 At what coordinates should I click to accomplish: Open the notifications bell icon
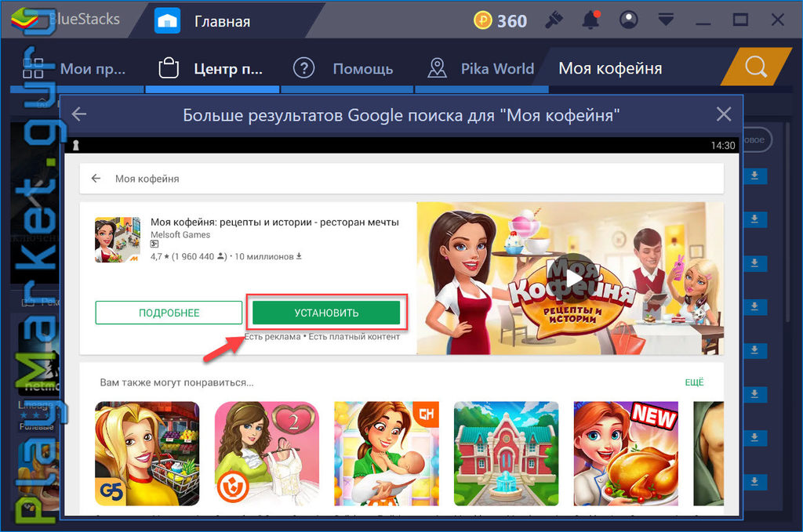pos(590,20)
